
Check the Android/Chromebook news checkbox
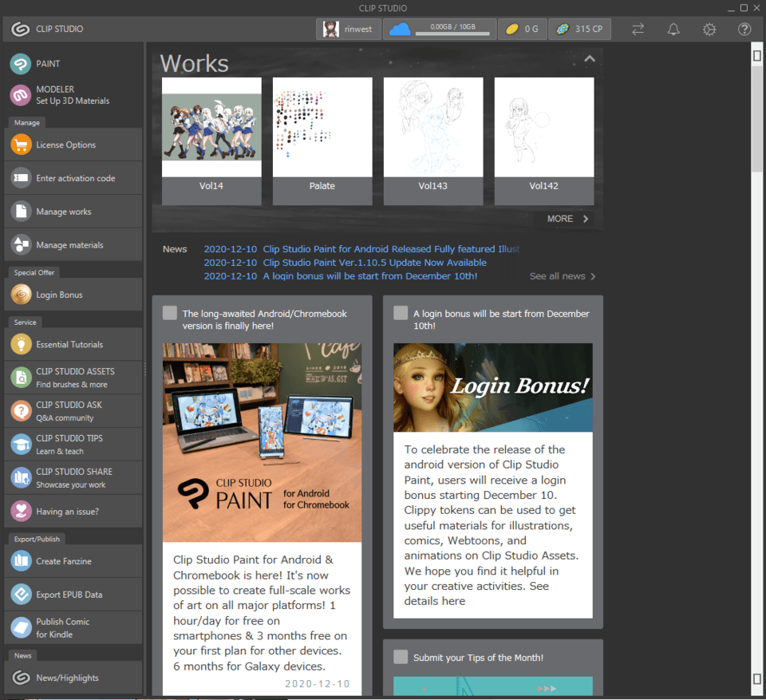169,313
